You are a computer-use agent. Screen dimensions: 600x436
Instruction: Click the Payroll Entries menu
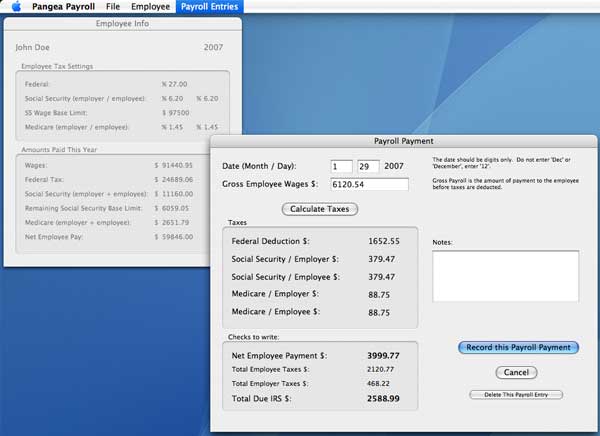tap(209, 7)
